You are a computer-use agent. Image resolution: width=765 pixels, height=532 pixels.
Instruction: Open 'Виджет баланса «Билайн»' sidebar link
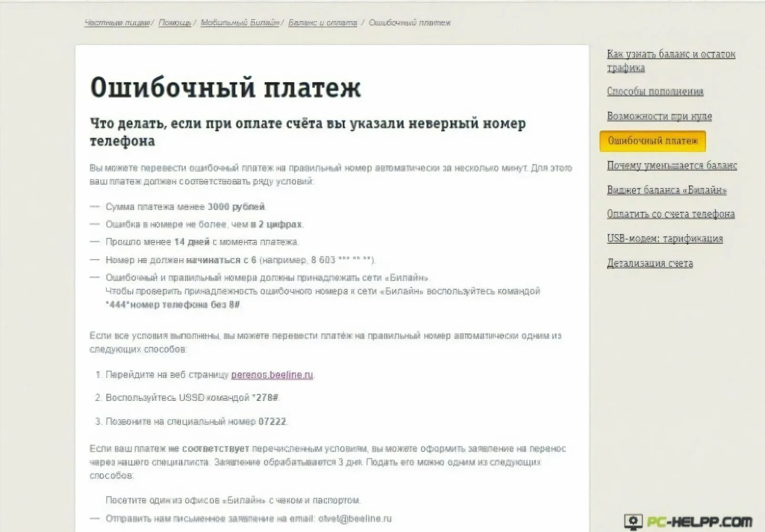[x=667, y=190]
